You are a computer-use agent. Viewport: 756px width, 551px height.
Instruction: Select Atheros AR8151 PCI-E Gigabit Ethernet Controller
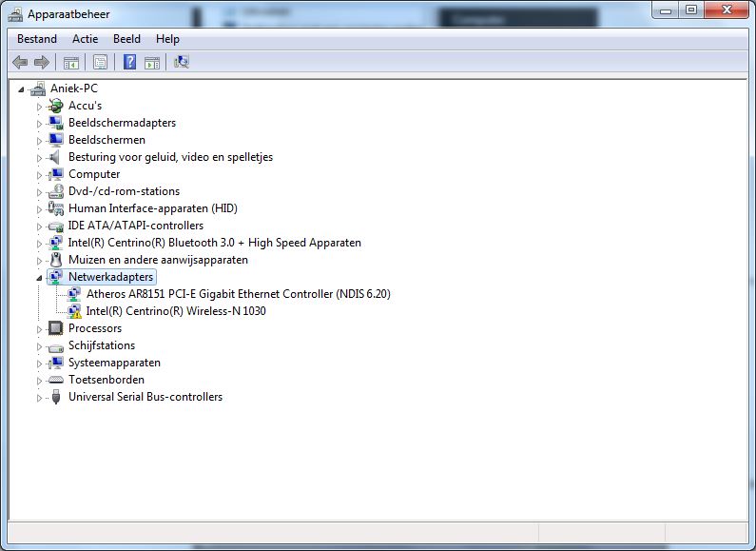click(239, 294)
